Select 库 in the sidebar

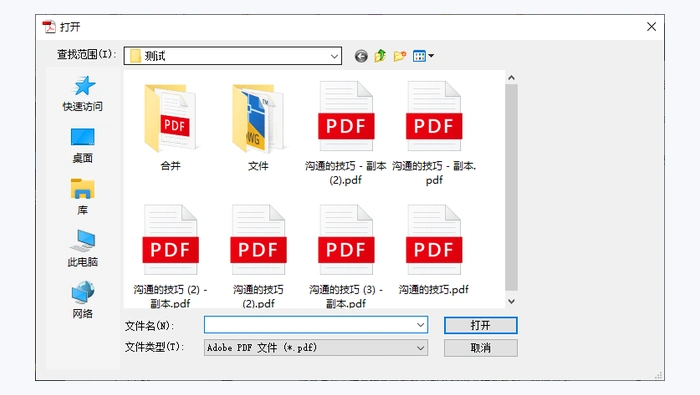[83, 197]
